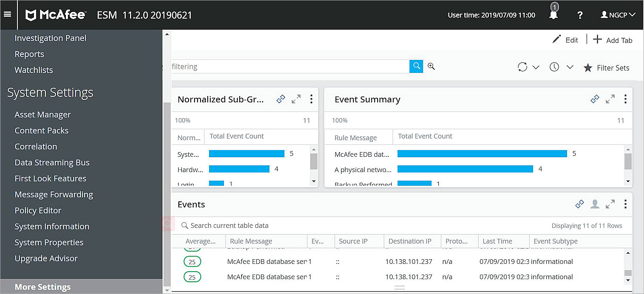
Task: Open the Reports menu entry
Action: 29,54
